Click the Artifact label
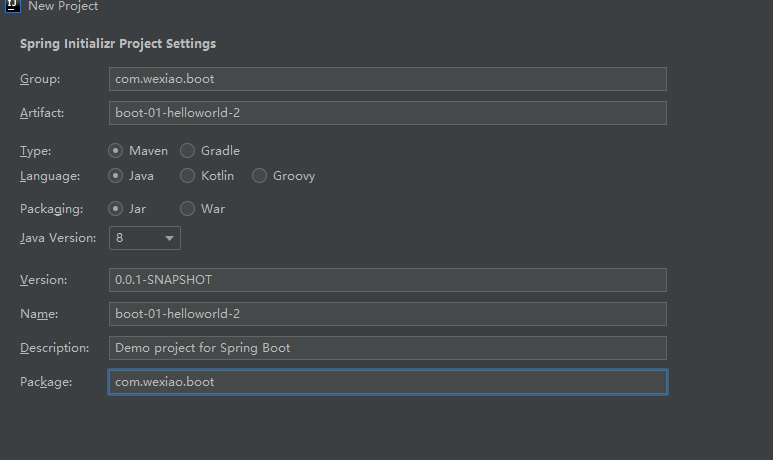Viewport: 773px width, 460px height. click(42, 113)
